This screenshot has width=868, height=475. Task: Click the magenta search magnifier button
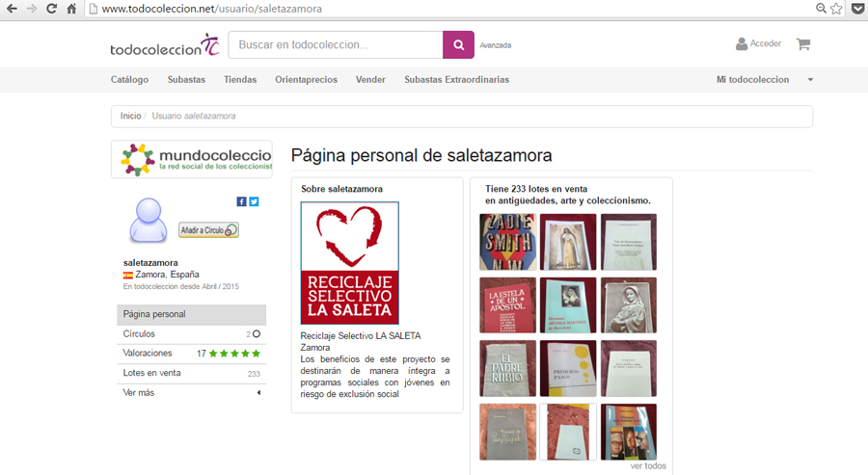pos(458,44)
